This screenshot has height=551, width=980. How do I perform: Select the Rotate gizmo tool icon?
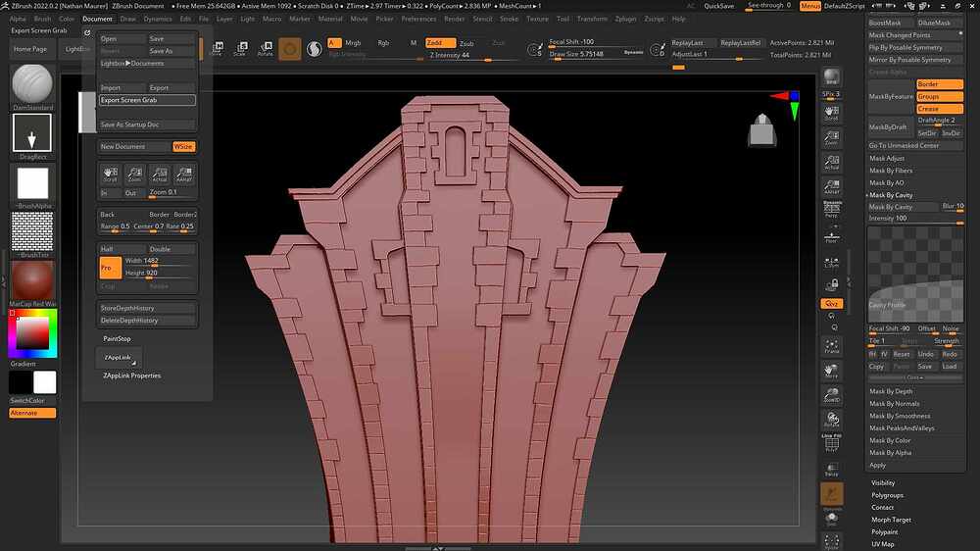pyautogui.click(x=265, y=49)
